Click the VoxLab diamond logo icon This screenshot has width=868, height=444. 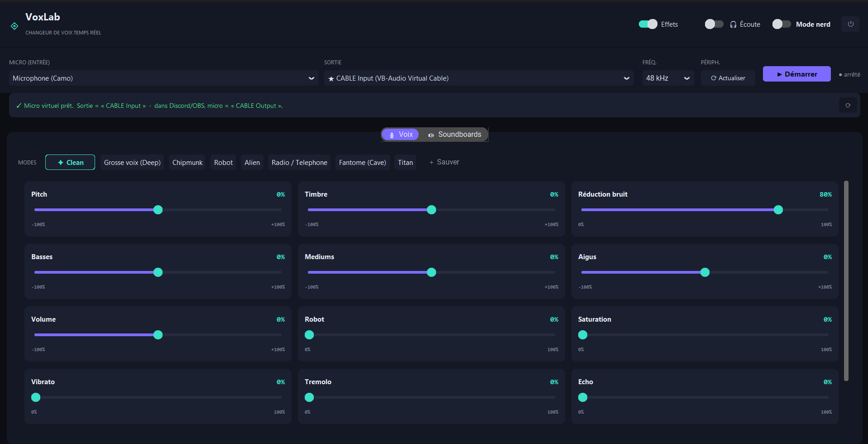pos(14,26)
